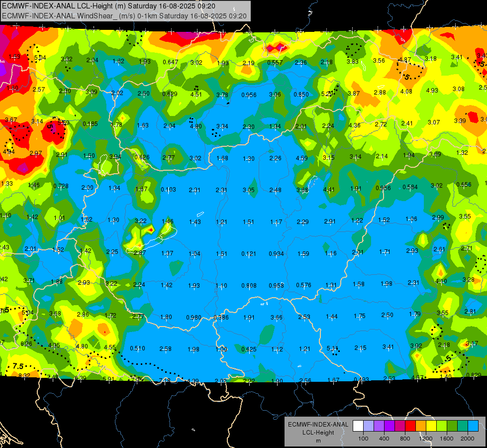The height and width of the screenshot is (448, 487).
Task: Click the legend label '400'
Action: pyautogui.click(x=384, y=439)
